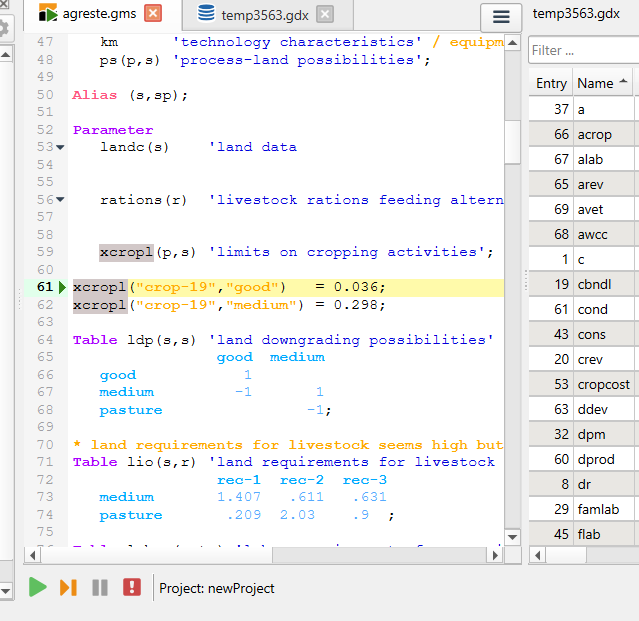Open the hamburger main menu
Image resolution: width=639 pixels, height=621 pixels.
tap(501, 17)
